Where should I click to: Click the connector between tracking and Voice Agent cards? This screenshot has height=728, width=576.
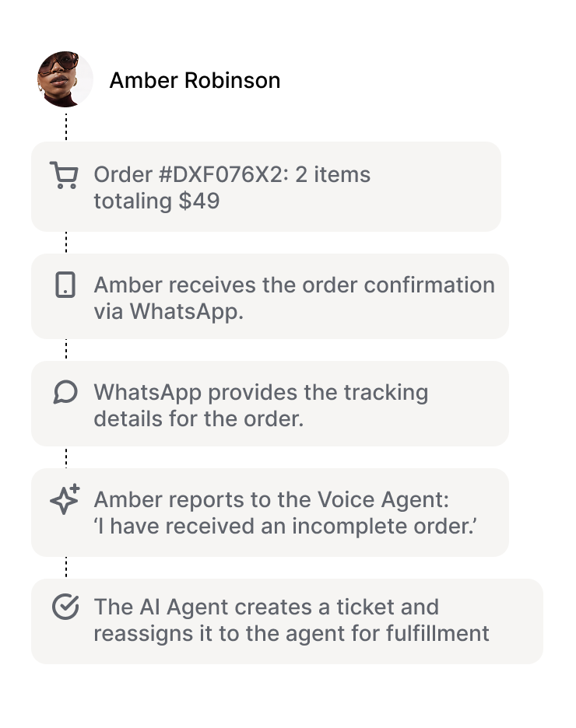point(66,457)
